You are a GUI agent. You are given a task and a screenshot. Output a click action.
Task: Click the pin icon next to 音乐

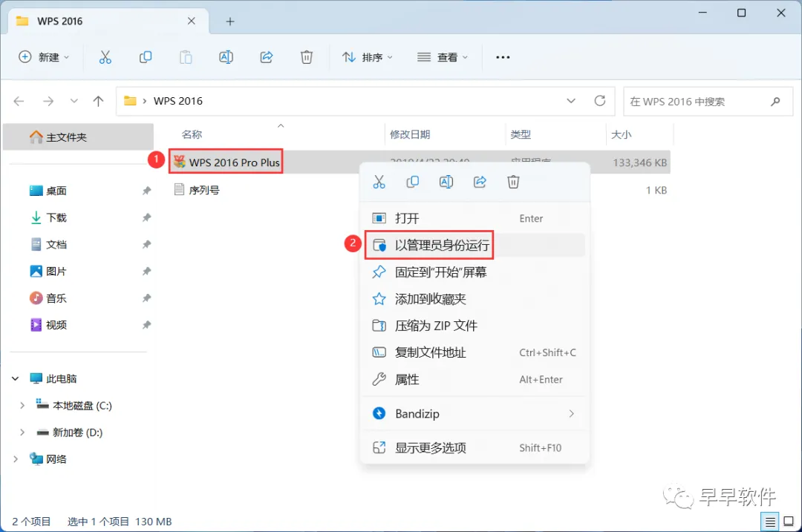pyautogui.click(x=147, y=298)
